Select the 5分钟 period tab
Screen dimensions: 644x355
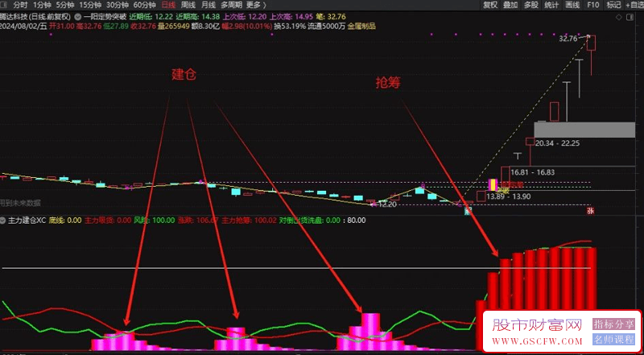tap(64, 5)
